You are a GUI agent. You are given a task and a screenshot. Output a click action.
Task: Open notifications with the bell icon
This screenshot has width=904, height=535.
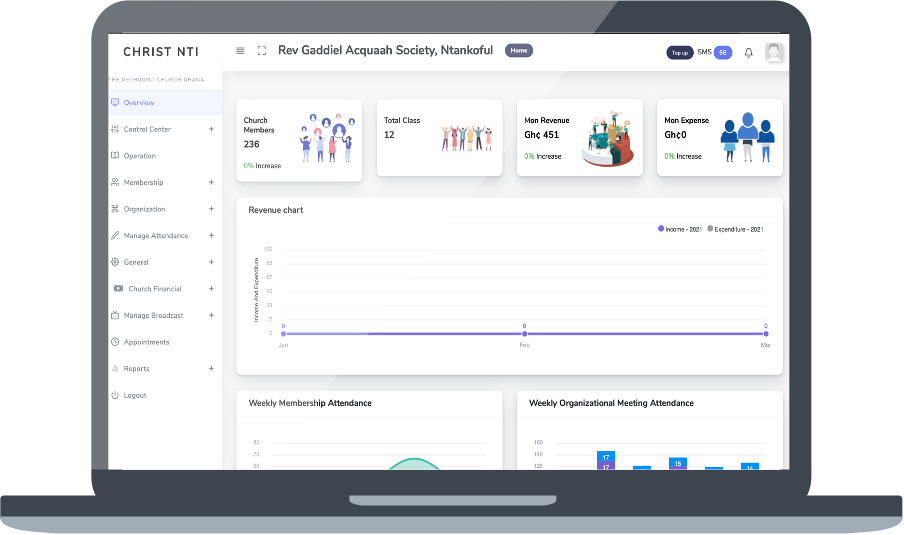click(x=748, y=53)
